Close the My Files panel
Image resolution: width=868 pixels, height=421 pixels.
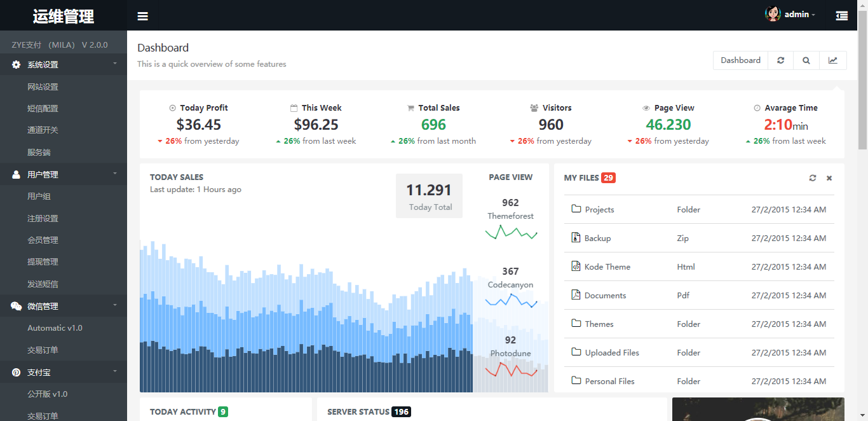pos(829,178)
